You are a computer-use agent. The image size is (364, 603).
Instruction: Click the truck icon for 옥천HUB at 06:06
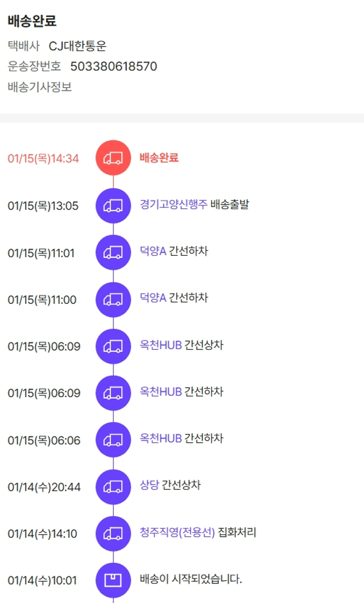pyautogui.click(x=113, y=440)
